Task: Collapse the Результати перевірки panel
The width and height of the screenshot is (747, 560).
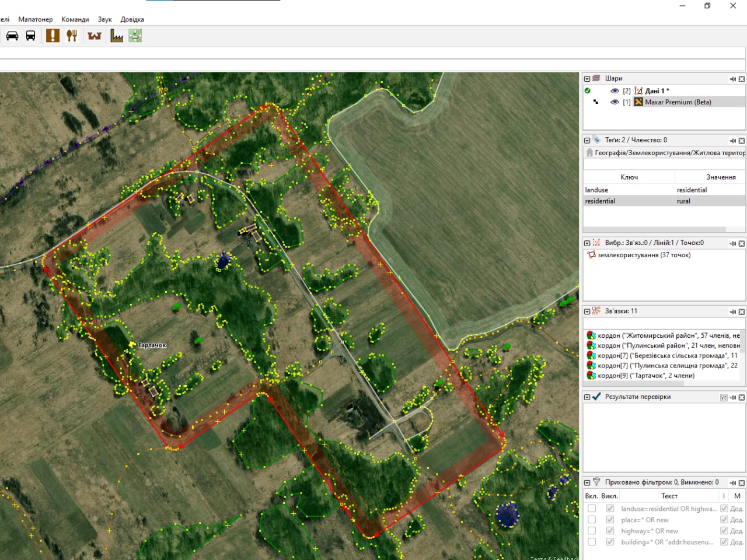Action: [x=587, y=397]
